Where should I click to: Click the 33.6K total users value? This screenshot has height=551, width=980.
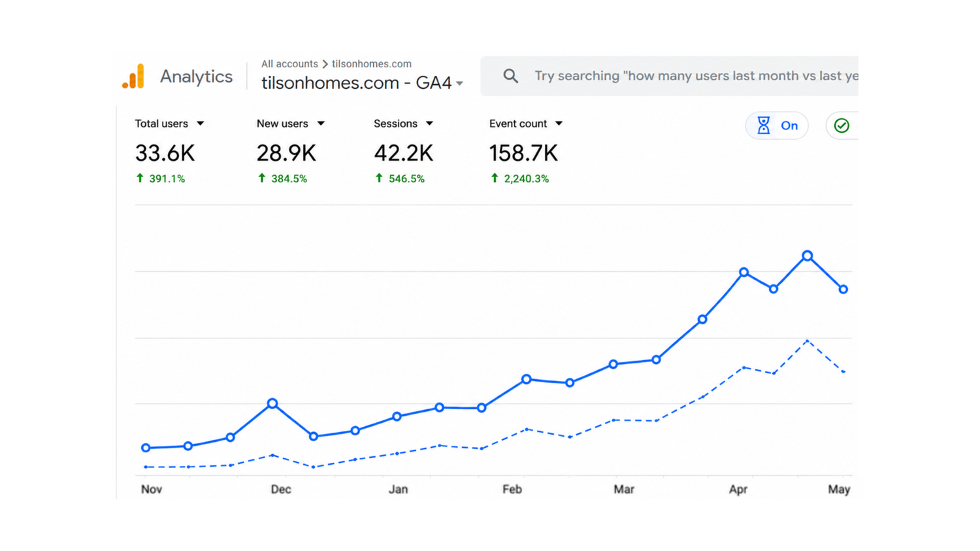click(165, 154)
